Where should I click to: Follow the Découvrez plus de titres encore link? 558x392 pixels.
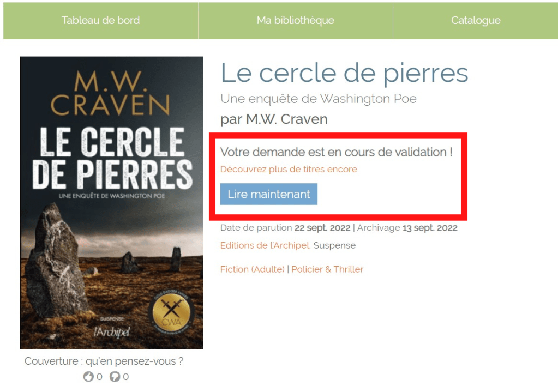click(x=289, y=170)
